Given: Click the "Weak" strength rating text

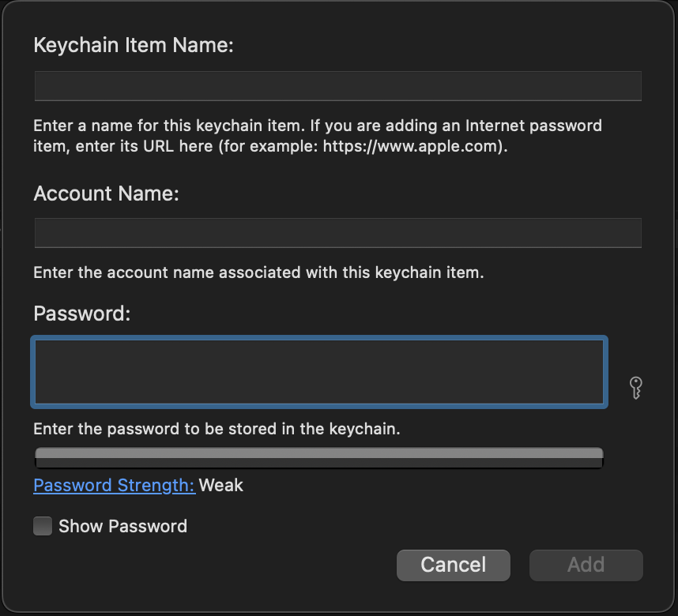Looking at the screenshot, I should 221,485.
